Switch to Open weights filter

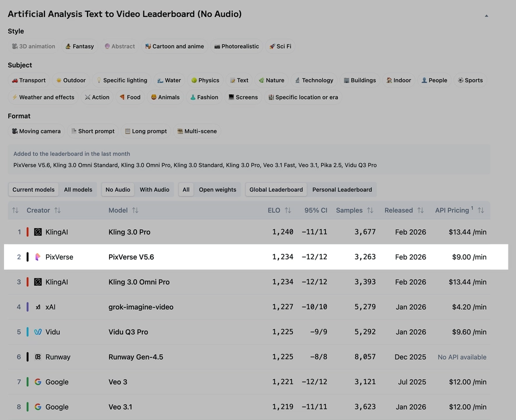click(217, 190)
